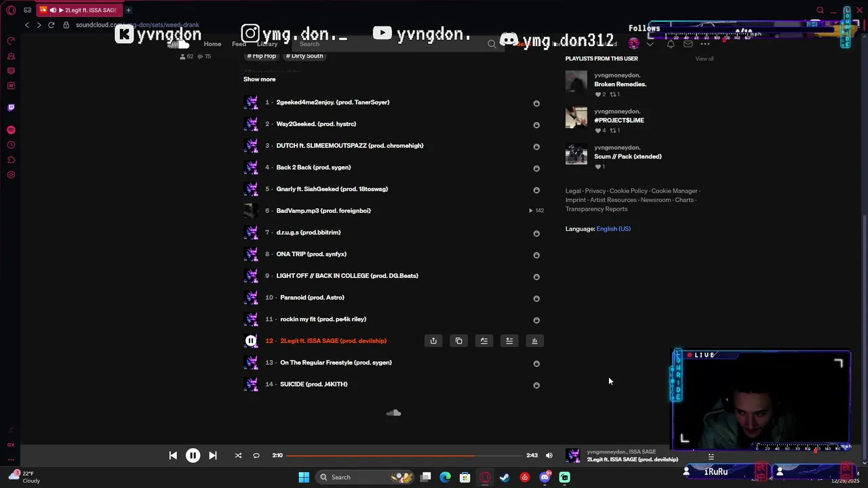Open the Cookie Policy link

click(629, 191)
